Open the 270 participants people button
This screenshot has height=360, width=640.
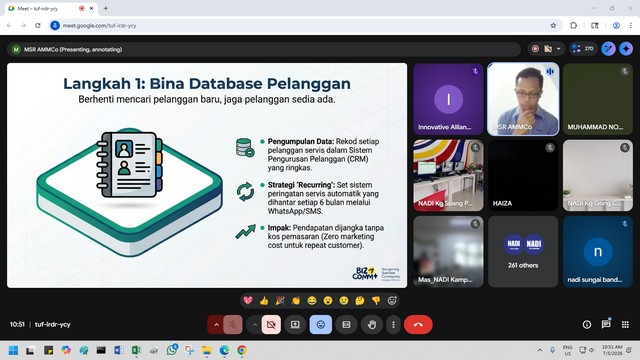click(x=583, y=49)
